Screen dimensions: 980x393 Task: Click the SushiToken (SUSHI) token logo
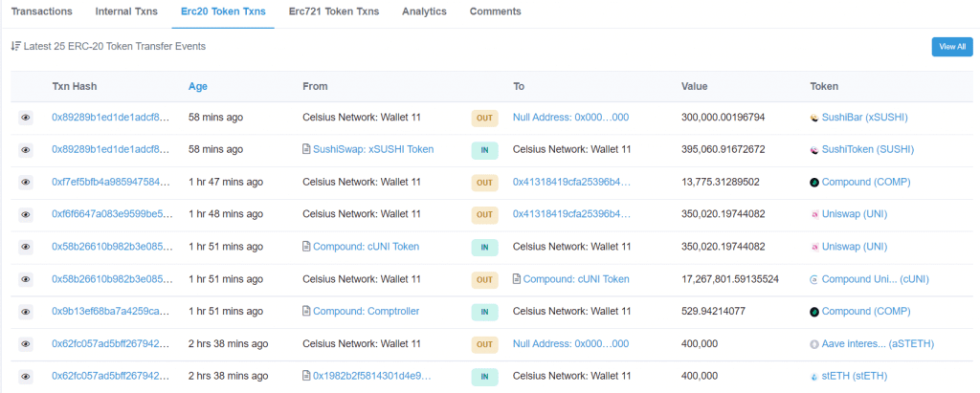(x=814, y=150)
